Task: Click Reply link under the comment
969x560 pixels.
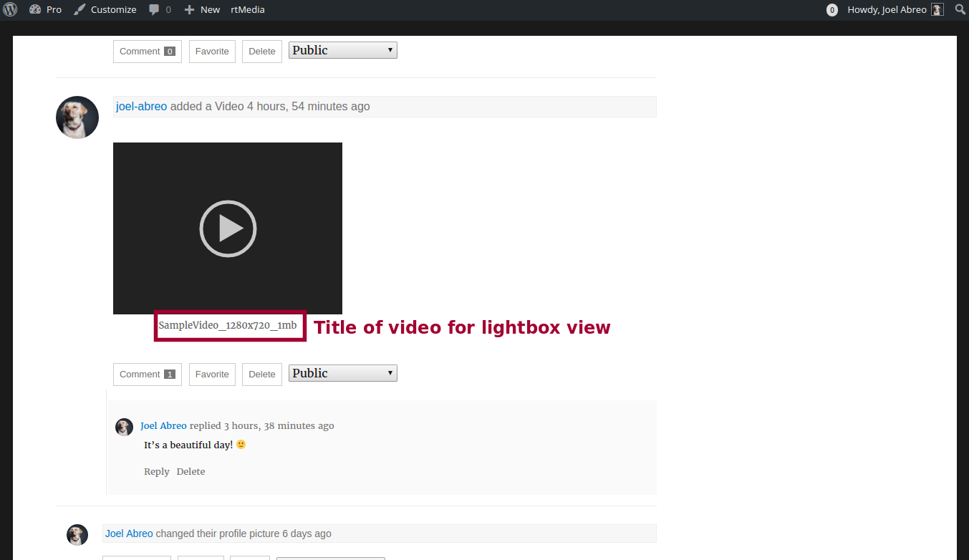Action: [x=156, y=471]
